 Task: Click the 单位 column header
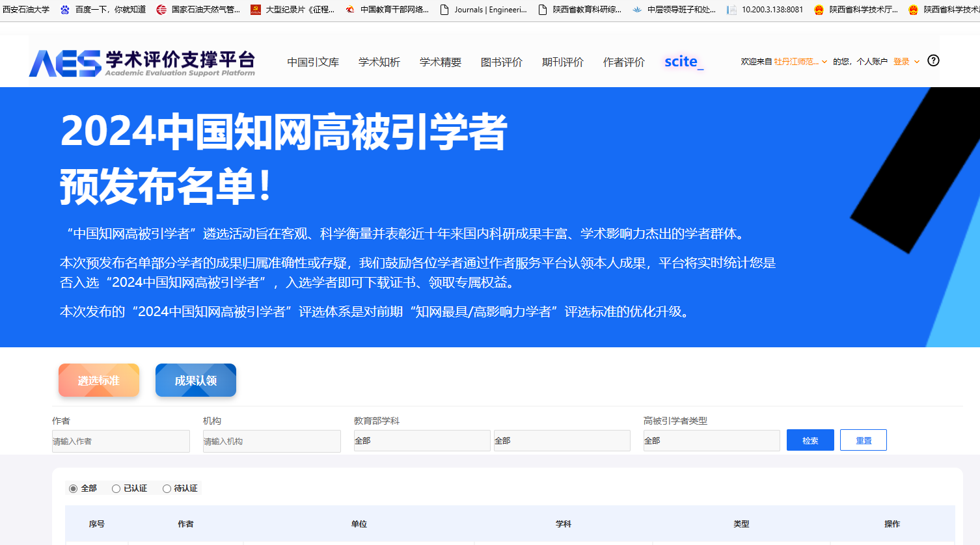(359, 524)
